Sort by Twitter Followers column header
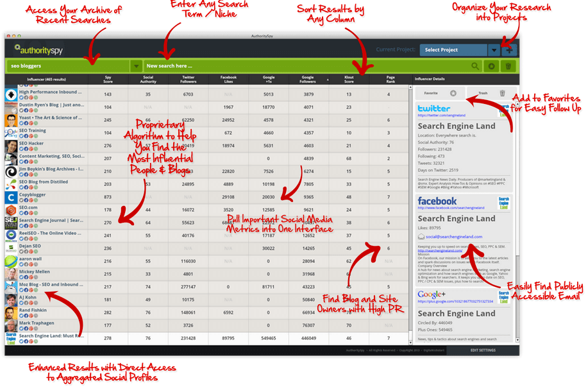The height and width of the screenshot is (392, 588). point(189,80)
